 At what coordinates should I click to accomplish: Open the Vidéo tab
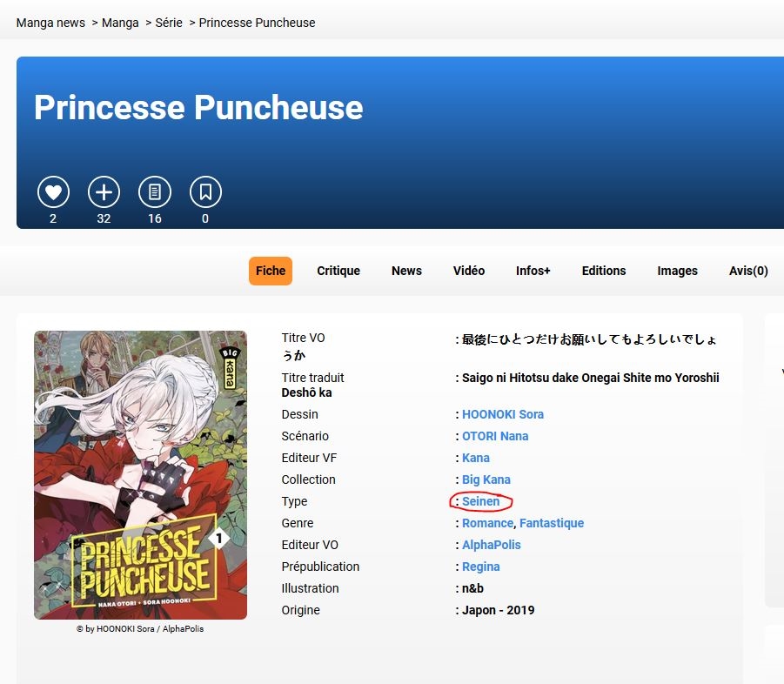468,271
